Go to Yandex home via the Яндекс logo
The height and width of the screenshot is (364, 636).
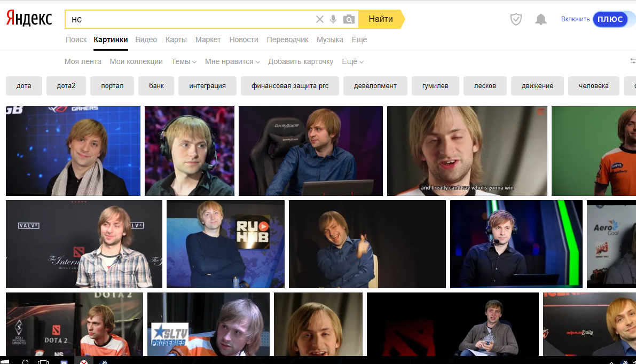(x=29, y=19)
